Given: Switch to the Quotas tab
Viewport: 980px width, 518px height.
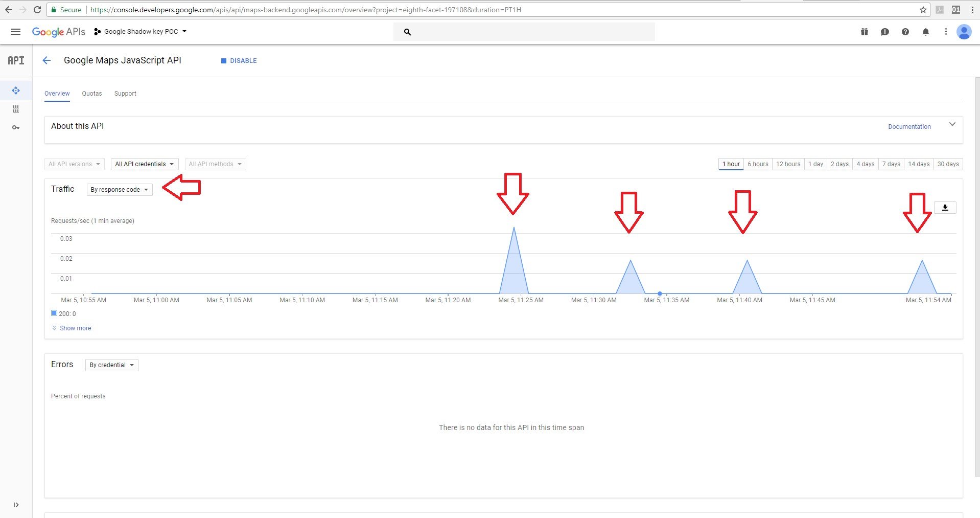Looking at the screenshot, I should coord(92,94).
